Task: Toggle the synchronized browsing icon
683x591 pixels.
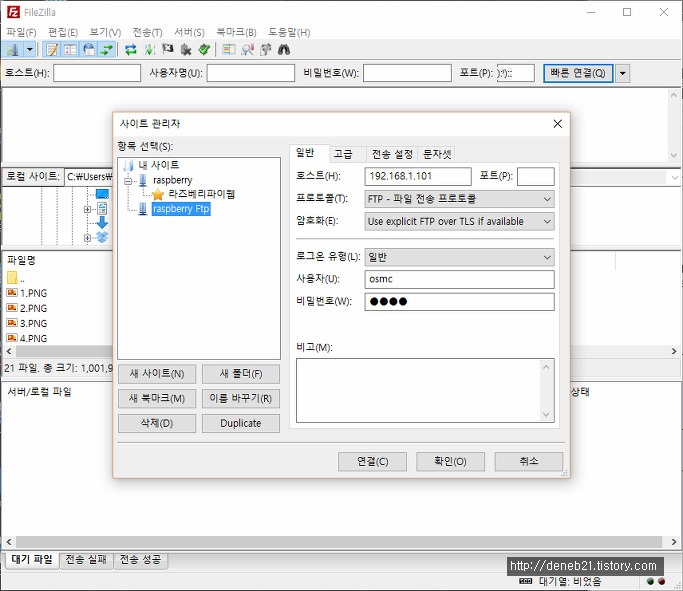Action: click(266, 50)
